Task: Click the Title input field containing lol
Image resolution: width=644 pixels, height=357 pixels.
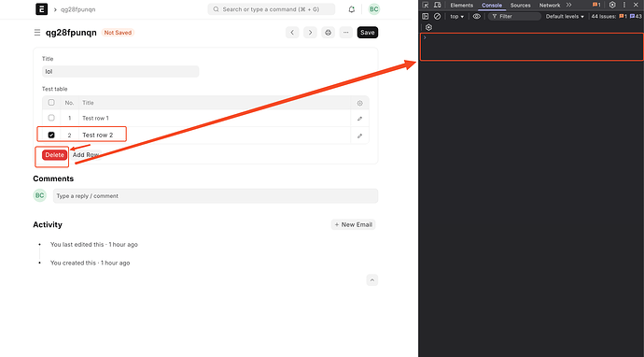Action: click(x=120, y=72)
